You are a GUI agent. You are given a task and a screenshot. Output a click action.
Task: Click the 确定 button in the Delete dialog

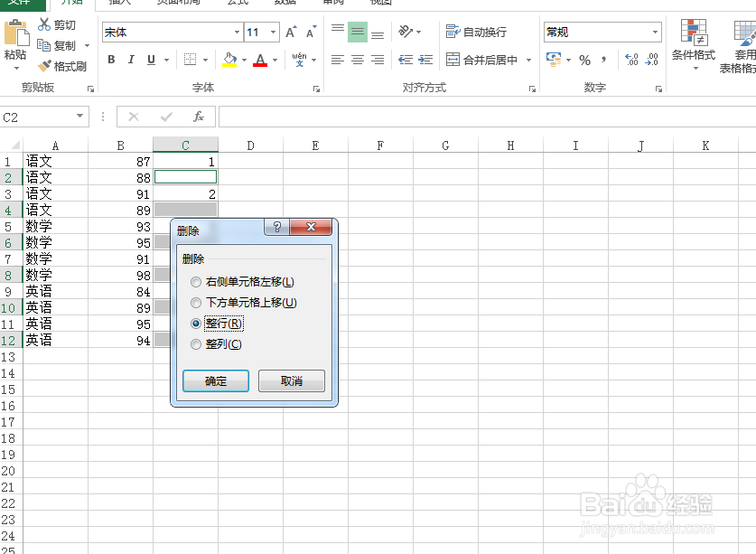(216, 380)
